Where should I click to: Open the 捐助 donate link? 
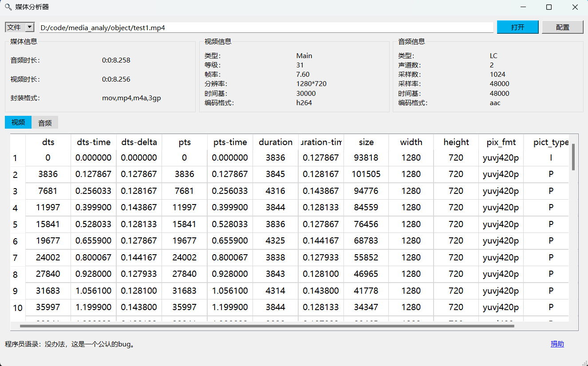[557, 344]
